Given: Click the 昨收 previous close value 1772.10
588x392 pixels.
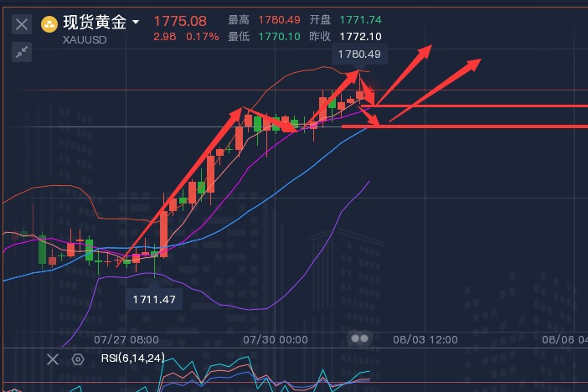Looking at the screenshot, I should click(x=362, y=36).
